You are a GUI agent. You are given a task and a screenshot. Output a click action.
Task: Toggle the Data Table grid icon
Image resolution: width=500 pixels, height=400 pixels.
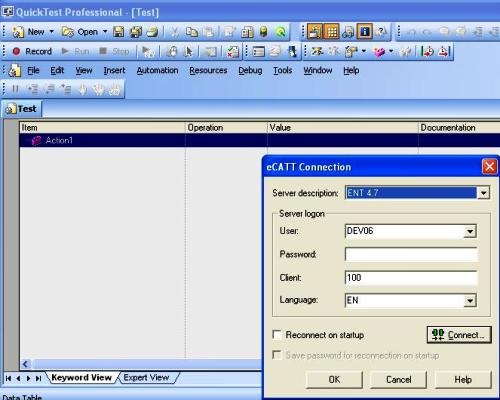tap(332, 32)
